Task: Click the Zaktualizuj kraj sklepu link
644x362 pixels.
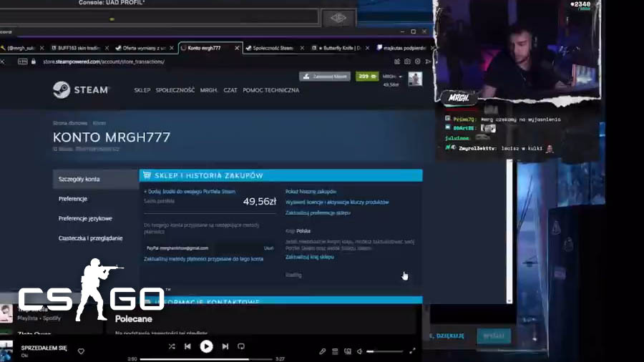Action: point(310,258)
